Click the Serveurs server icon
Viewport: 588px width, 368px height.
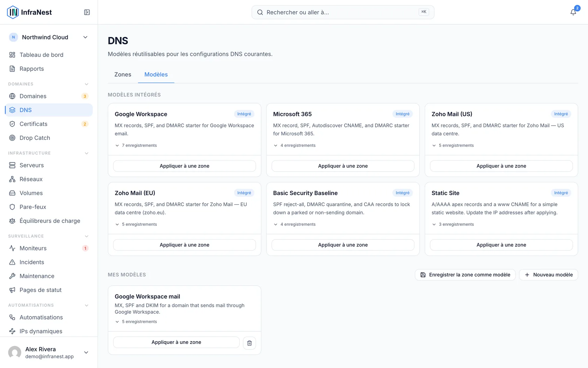(x=12, y=165)
